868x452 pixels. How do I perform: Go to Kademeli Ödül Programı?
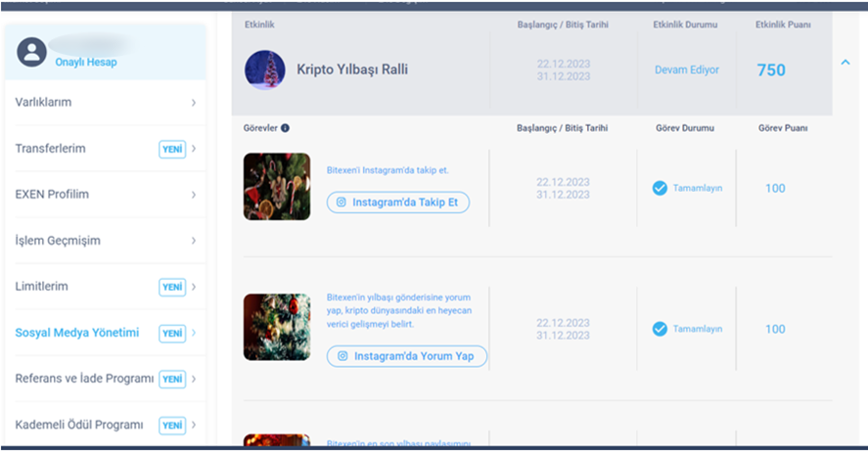[x=105, y=425]
